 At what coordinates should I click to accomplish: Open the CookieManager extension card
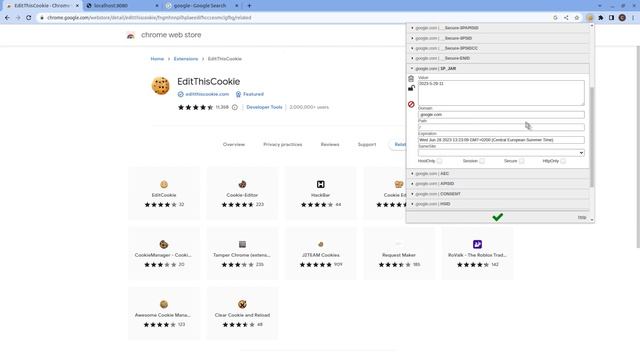[x=164, y=253]
